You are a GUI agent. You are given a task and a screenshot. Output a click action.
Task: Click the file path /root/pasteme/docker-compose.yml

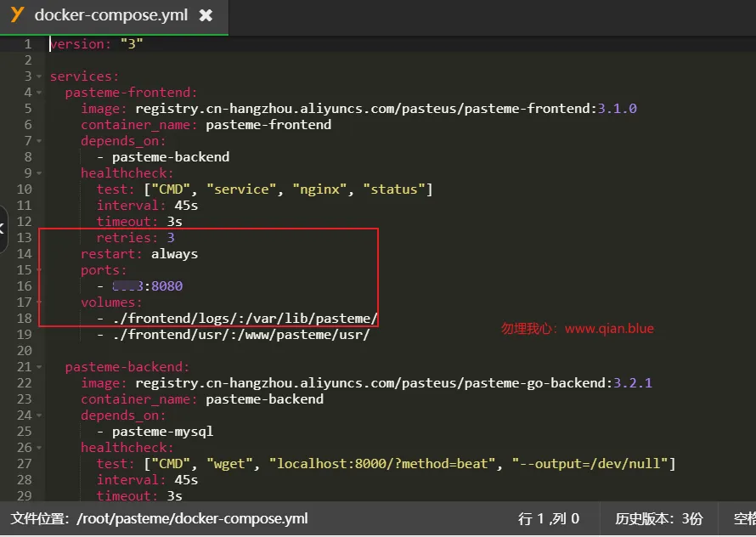[192, 519]
